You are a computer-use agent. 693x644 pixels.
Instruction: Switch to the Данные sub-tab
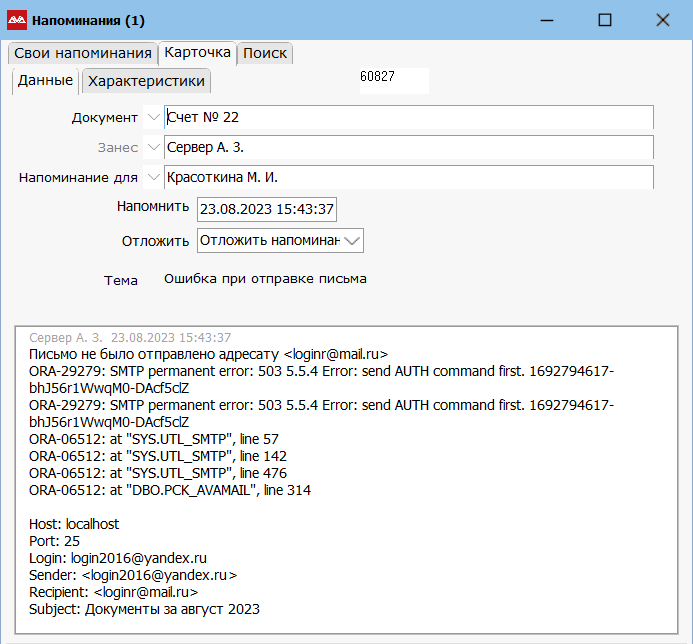(45, 81)
